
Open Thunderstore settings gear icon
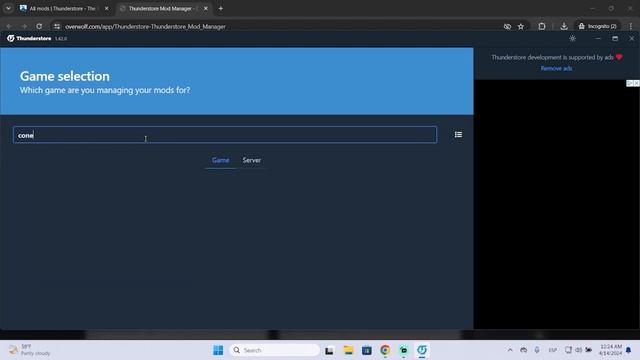click(x=573, y=38)
